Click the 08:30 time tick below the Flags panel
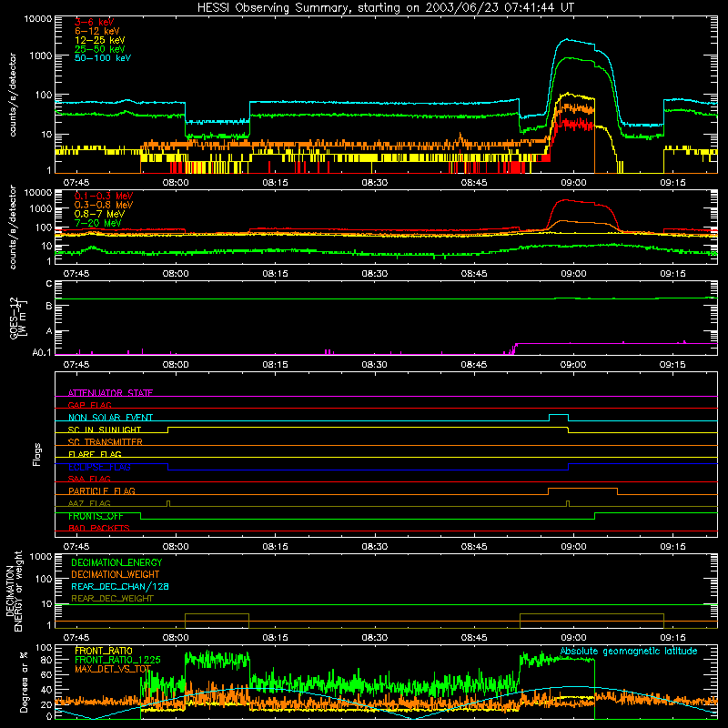 374,547
